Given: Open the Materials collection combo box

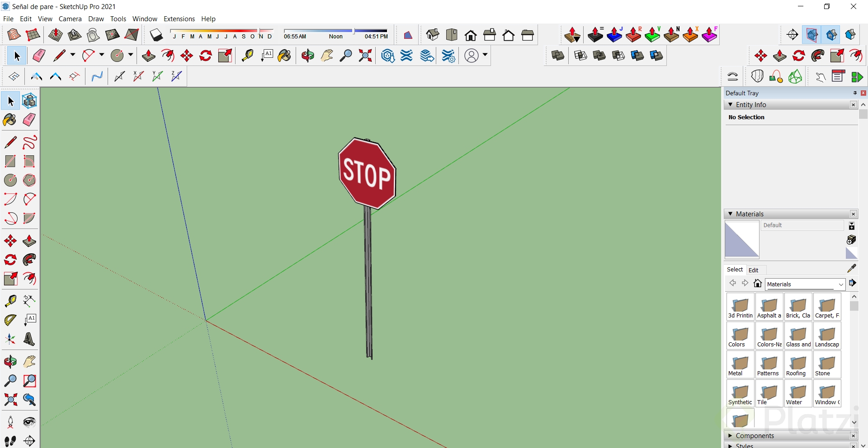Looking at the screenshot, I should [806, 284].
